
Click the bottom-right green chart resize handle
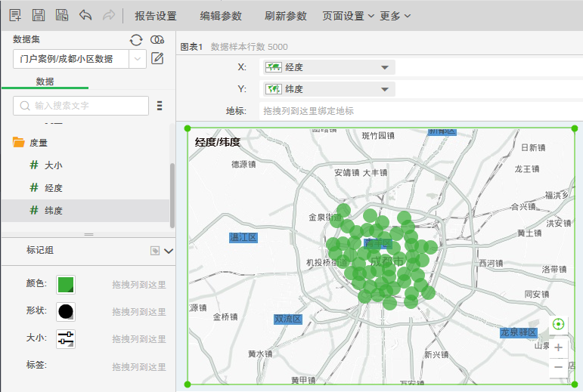(x=575, y=384)
